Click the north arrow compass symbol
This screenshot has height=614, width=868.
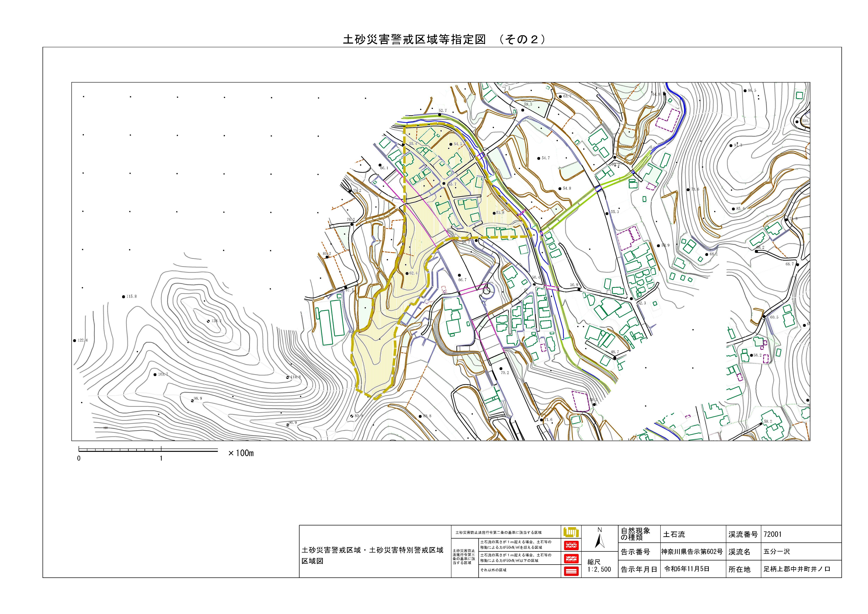pos(600,541)
